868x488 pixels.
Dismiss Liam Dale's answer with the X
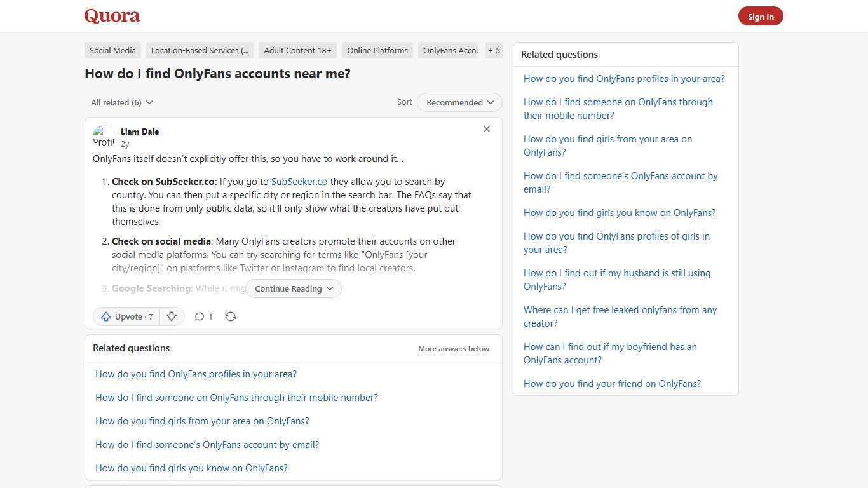[487, 129]
